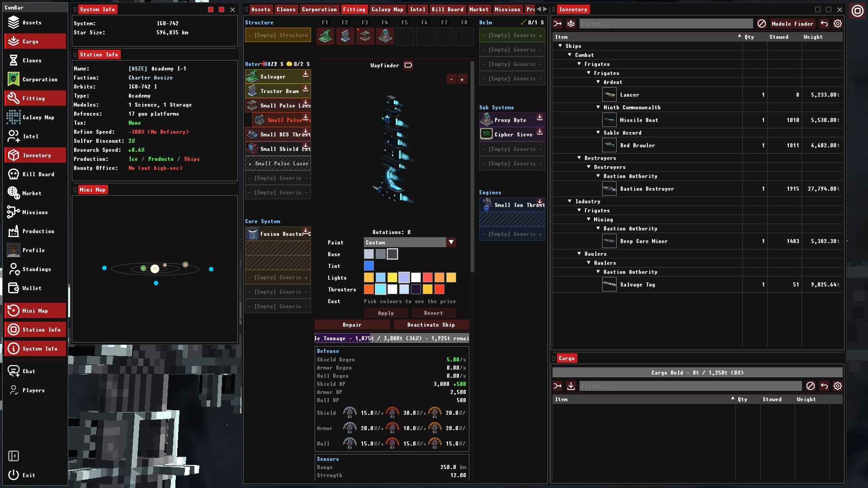This screenshot has width=868, height=488.
Task: Collapse the Combat tree node
Action: pos(570,55)
